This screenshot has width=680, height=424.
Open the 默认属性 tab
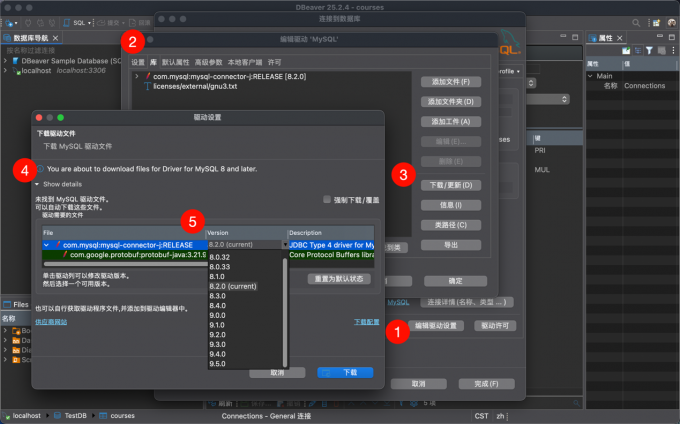[176, 62]
